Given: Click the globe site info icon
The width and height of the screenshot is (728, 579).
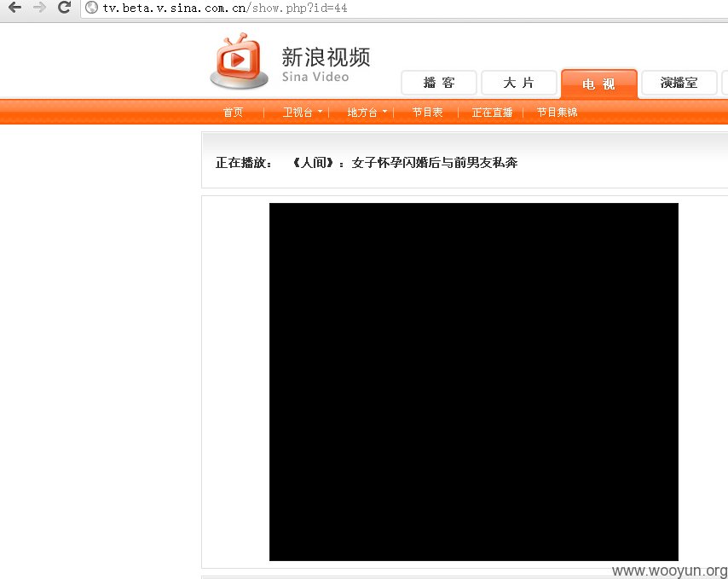Looking at the screenshot, I should (91, 8).
